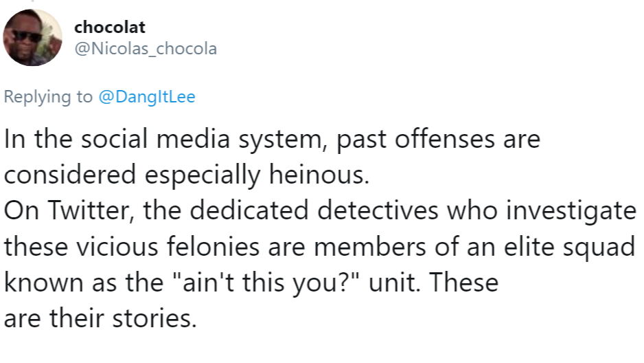Open the chocolat display name profile
This screenshot has height=363, width=644.
tap(110, 27)
